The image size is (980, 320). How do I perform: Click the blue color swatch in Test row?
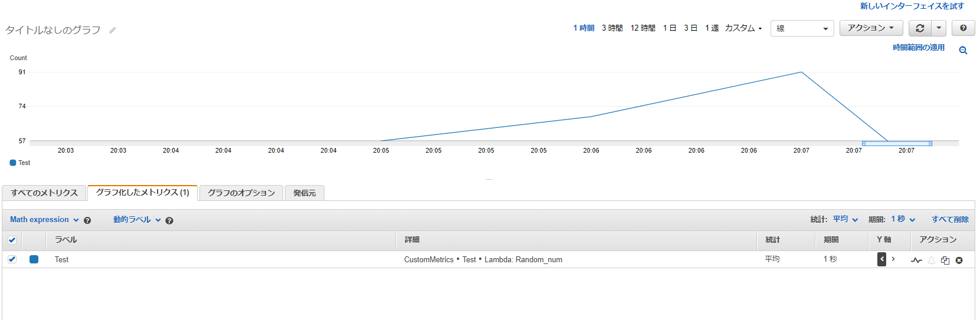pyautogui.click(x=34, y=259)
